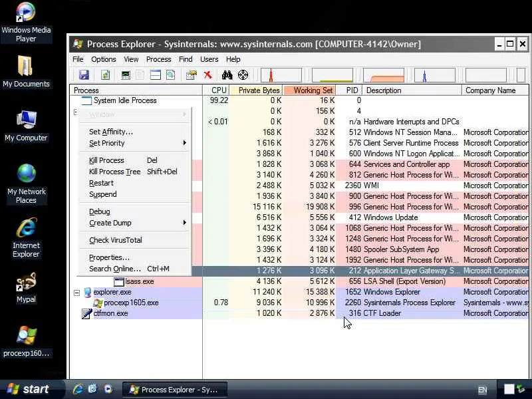The height and width of the screenshot is (399, 532).
Task: Click the DLL/Handle view toolbar icon
Action: coord(171,74)
